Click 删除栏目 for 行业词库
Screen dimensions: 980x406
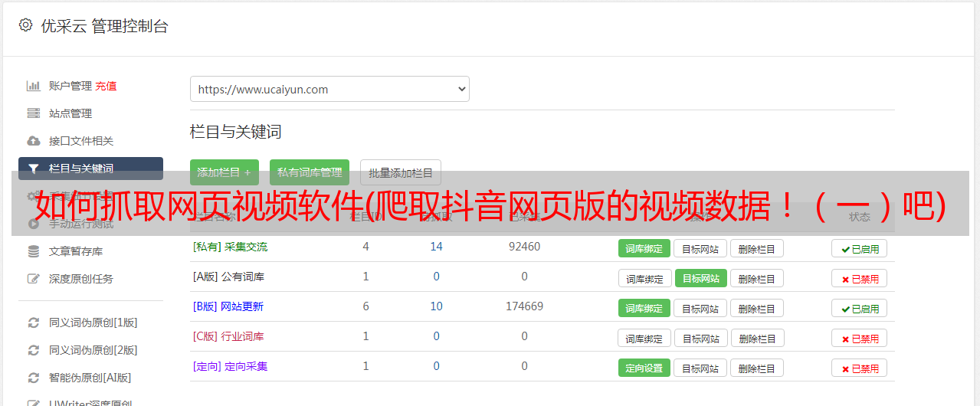tap(757, 338)
